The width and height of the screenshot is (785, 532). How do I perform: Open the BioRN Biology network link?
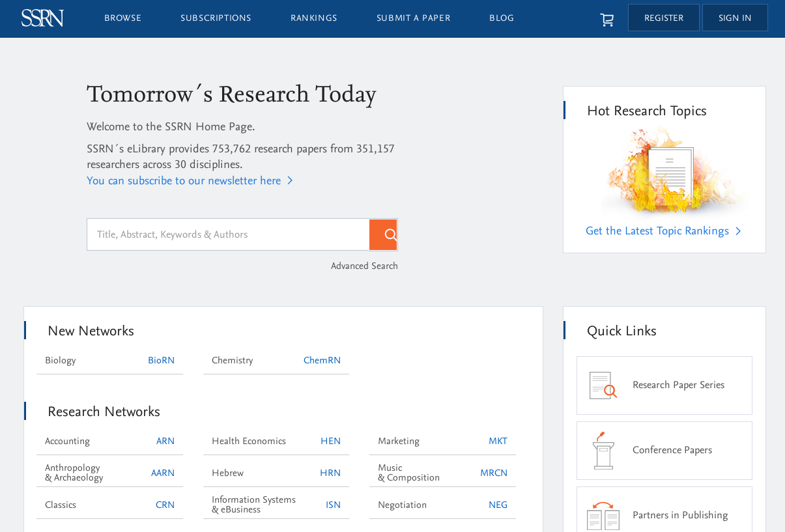pyautogui.click(x=161, y=361)
